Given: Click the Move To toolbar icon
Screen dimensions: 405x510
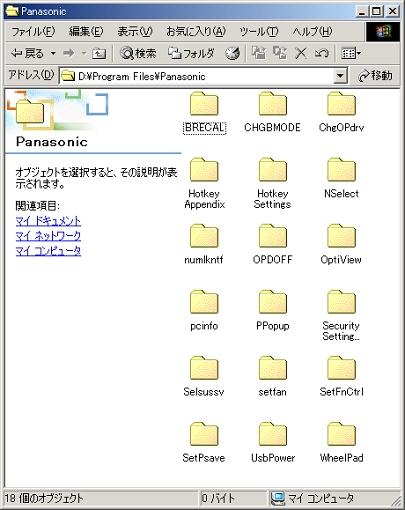Looking at the screenshot, I should click(259, 53).
